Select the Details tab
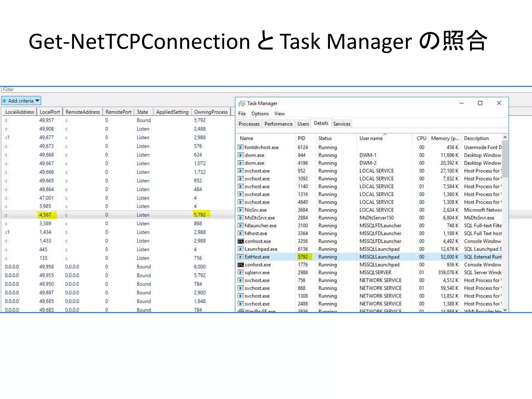This screenshot has height=399, width=532. click(321, 123)
